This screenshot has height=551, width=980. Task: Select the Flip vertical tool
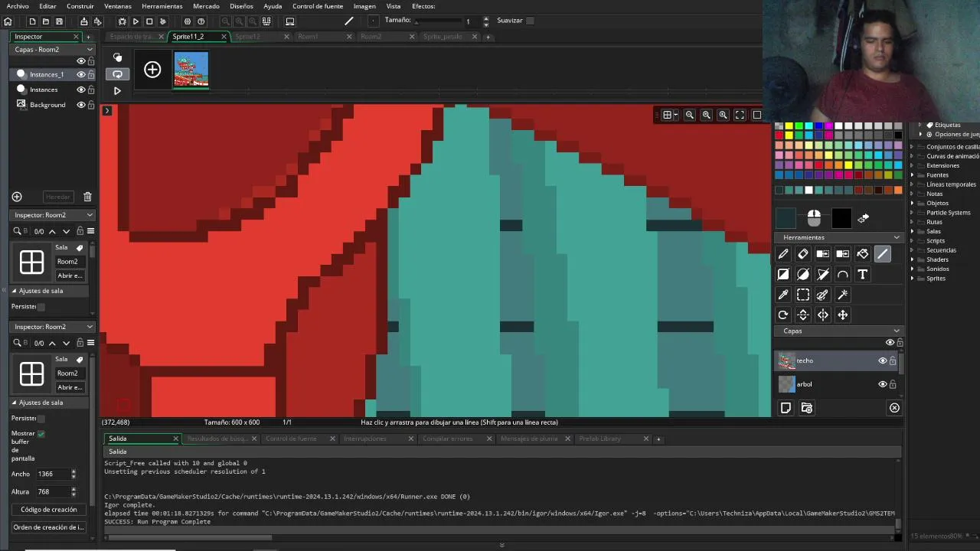pos(803,315)
